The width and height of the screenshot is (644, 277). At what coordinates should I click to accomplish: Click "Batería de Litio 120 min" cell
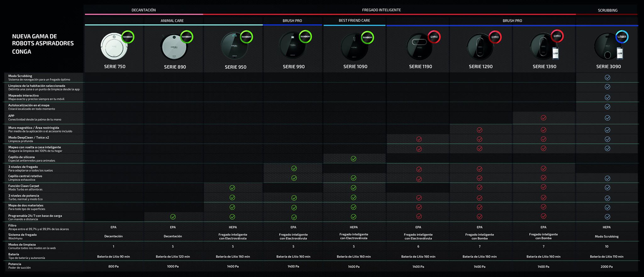173,257
